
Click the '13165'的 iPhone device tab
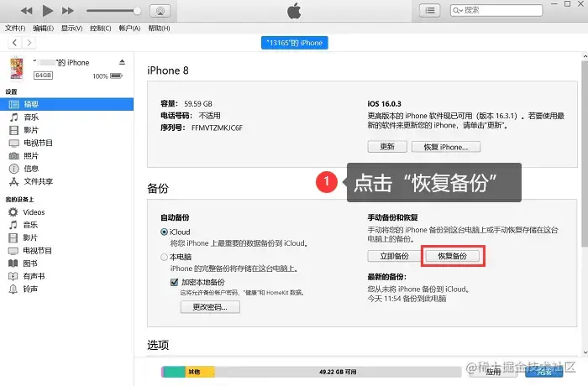294,43
